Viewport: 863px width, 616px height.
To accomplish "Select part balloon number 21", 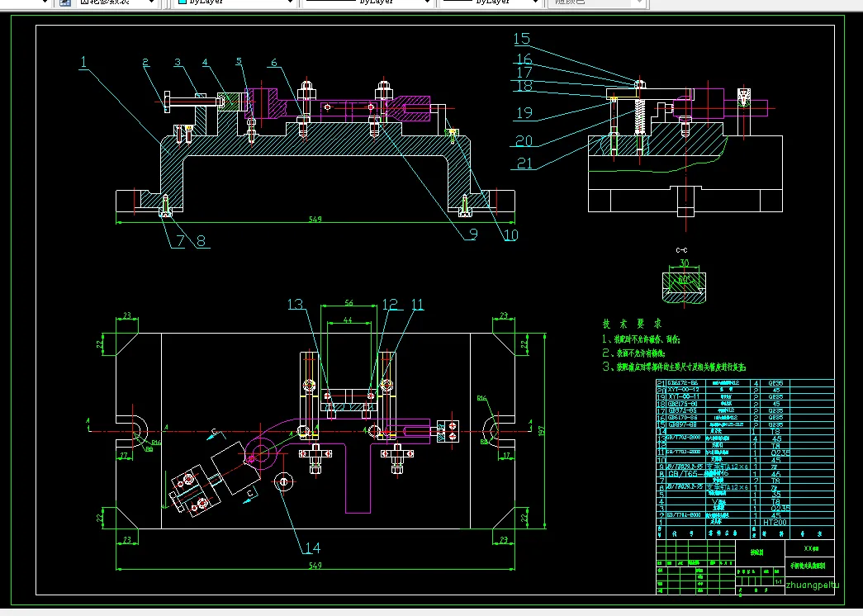I will coord(525,163).
